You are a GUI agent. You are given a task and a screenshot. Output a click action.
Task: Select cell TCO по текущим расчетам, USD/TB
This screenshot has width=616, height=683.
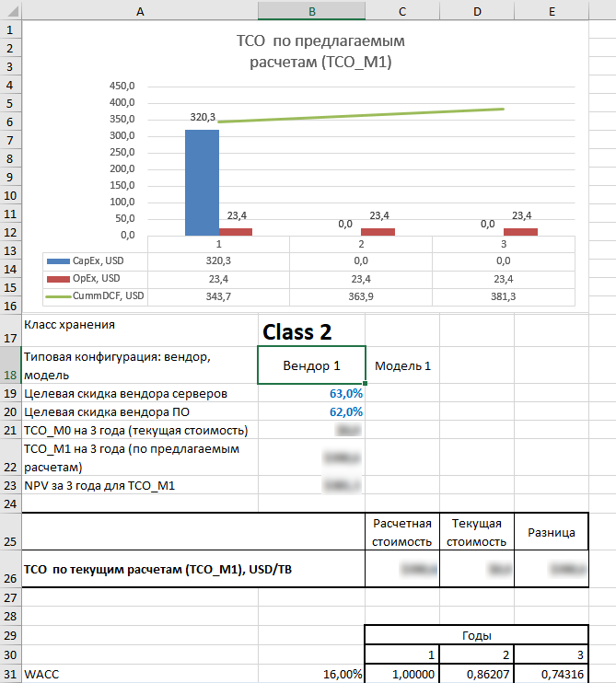pyautogui.click(x=193, y=569)
